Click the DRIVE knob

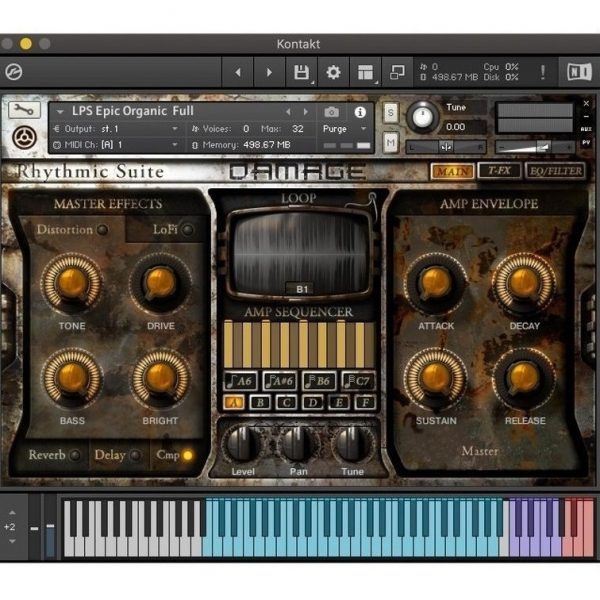click(160, 284)
